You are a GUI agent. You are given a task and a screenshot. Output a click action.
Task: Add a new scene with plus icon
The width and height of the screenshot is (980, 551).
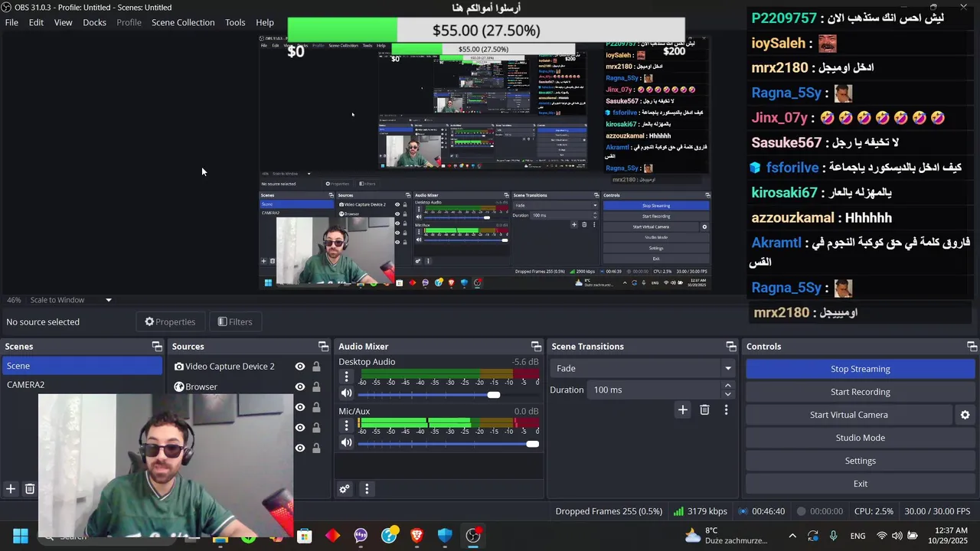click(x=11, y=488)
